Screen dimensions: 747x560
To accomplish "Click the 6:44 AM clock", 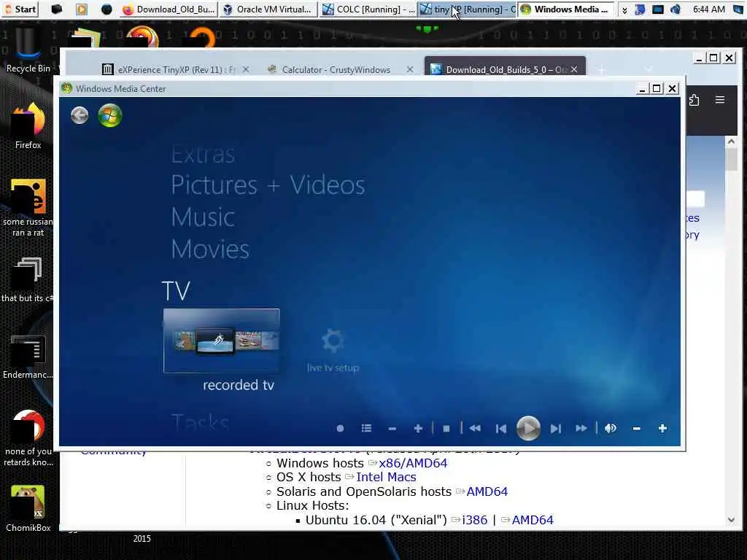I will click(709, 9).
